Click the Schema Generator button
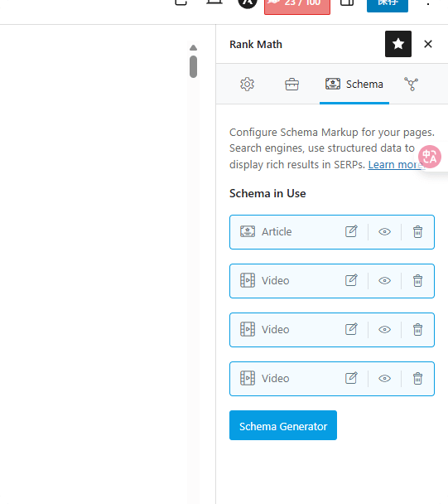 click(x=283, y=425)
